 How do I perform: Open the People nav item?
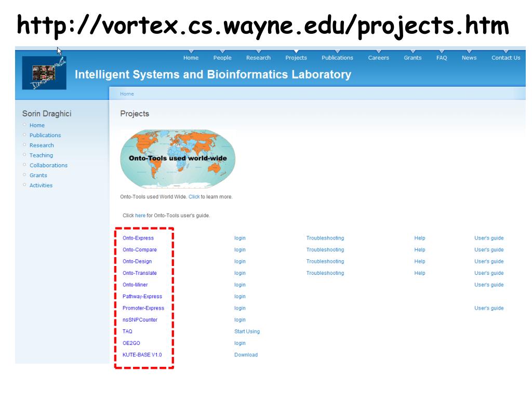point(222,58)
